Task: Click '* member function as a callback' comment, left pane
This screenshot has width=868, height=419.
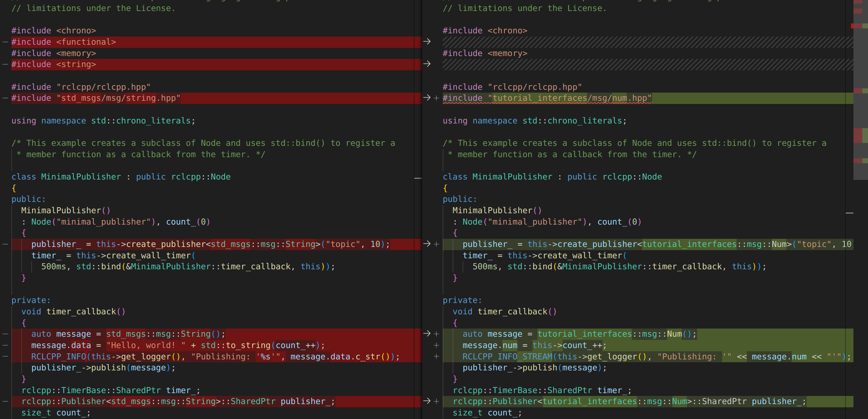Action: pos(141,154)
